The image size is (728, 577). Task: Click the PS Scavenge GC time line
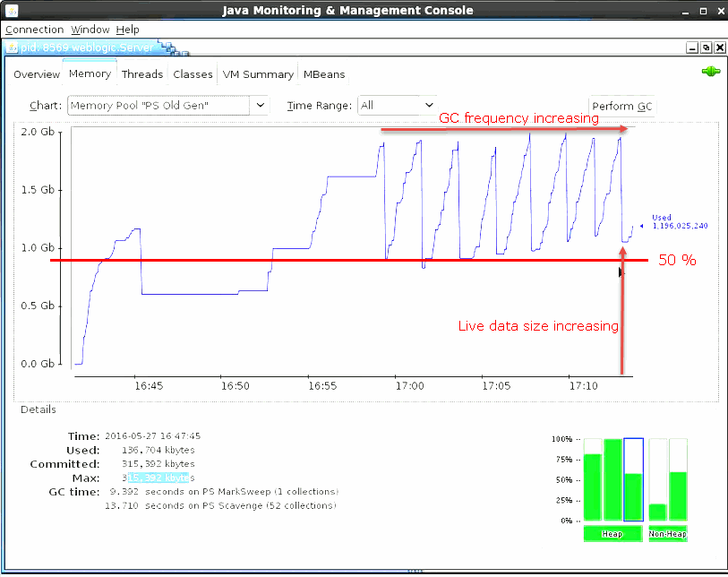coord(220,505)
